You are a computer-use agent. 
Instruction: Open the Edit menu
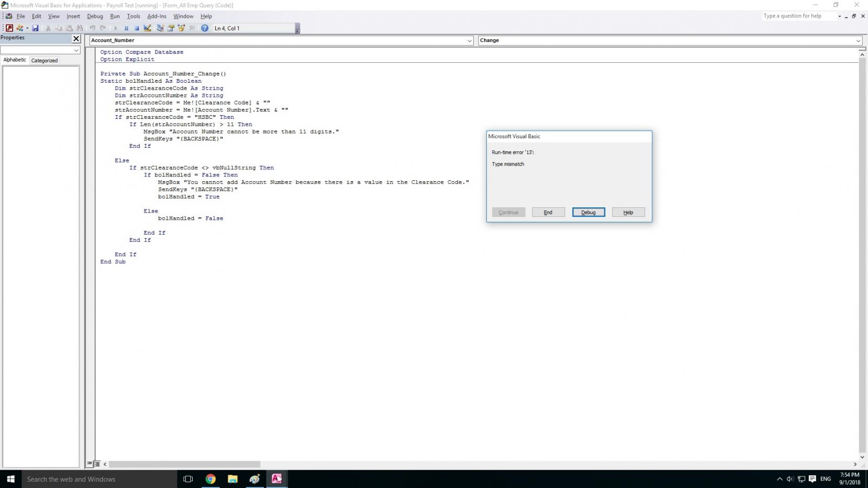point(37,16)
